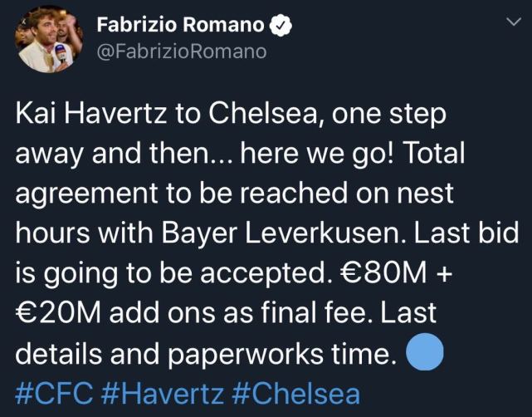Select the phrase 'here we go!'
This screenshot has width=532, height=417.
[318, 154]
